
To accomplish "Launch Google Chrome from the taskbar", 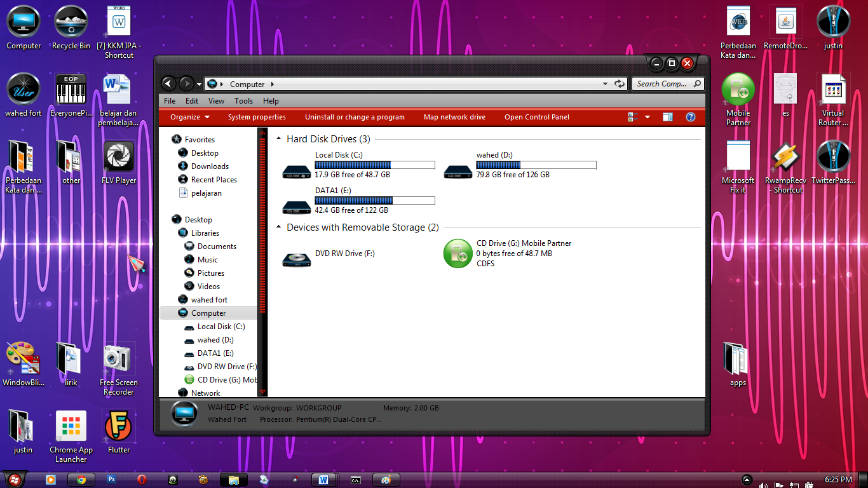I will (x=81, y=480).
